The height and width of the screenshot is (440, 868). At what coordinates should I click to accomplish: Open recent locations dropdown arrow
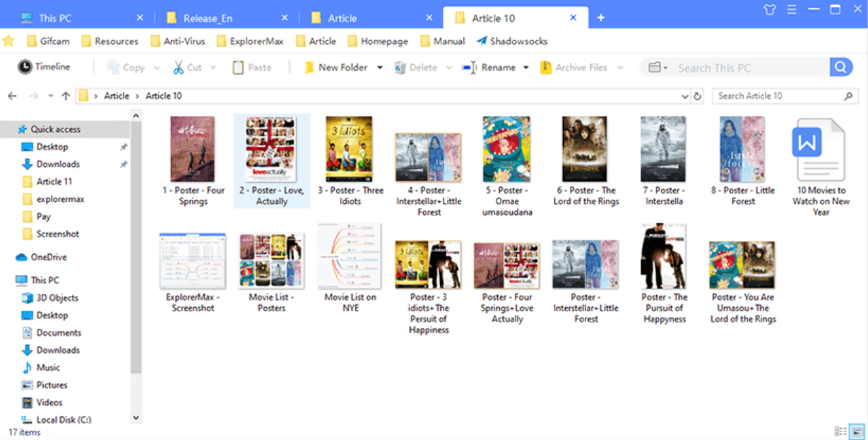[x=50, y=96]
